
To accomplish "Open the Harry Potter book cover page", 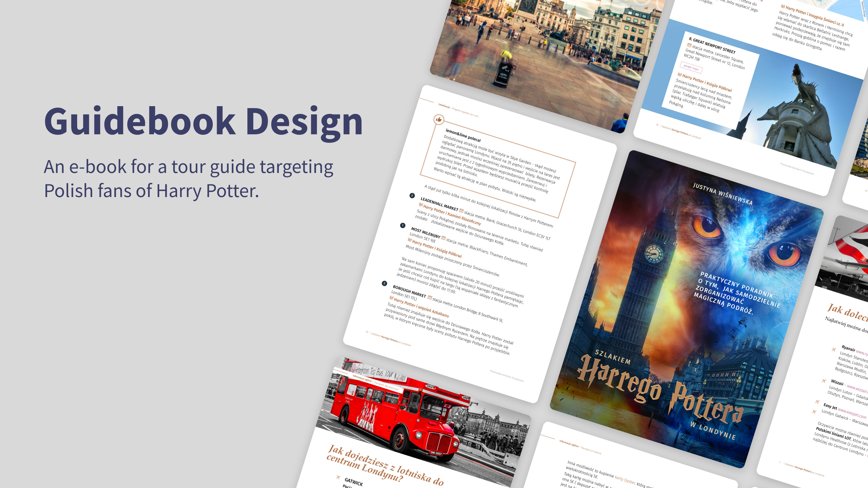I will 687,309.
